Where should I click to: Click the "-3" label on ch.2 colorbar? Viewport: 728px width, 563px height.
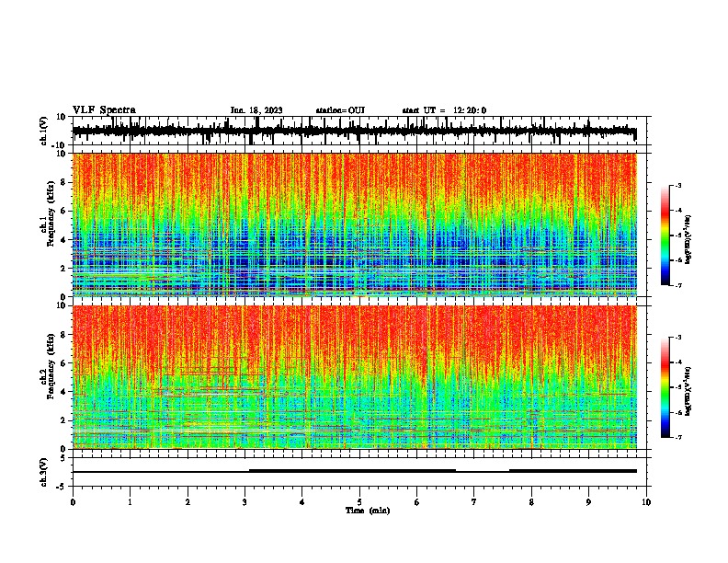coord(677,338)
